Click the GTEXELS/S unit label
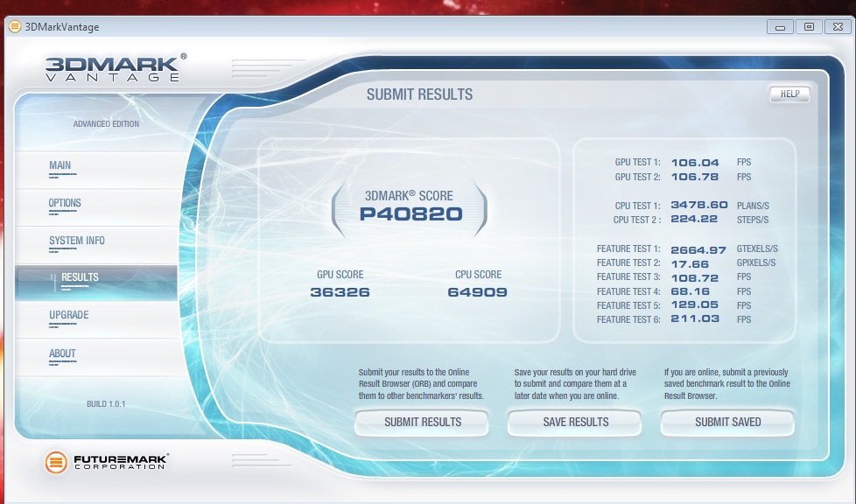856x504 pixels. pos(757,249)
